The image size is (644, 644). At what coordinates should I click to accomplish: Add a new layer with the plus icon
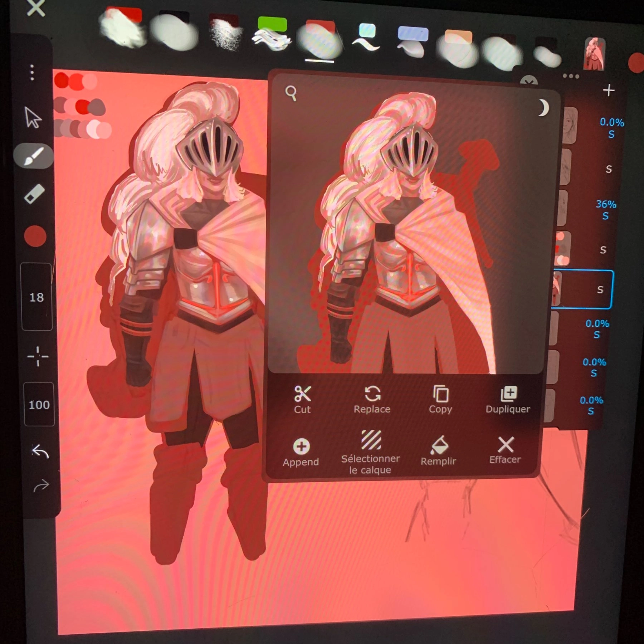coord(609,91)
